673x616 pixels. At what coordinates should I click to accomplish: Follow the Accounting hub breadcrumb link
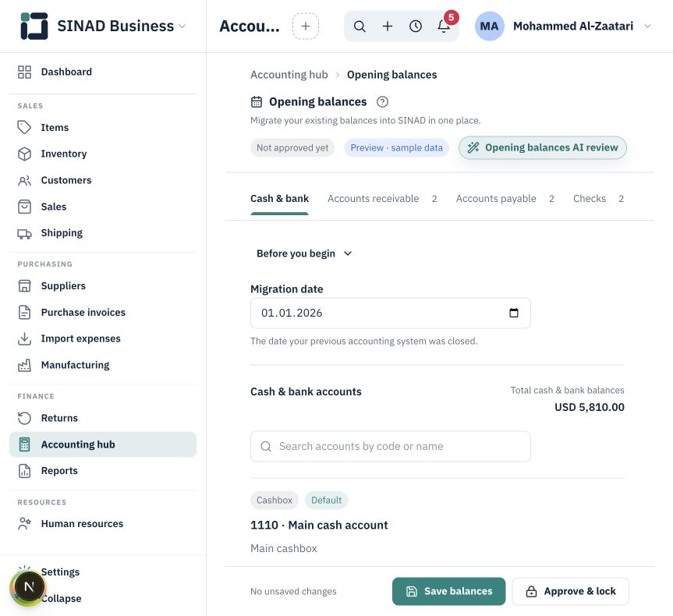pyautogui.click(x=289, y=75)
